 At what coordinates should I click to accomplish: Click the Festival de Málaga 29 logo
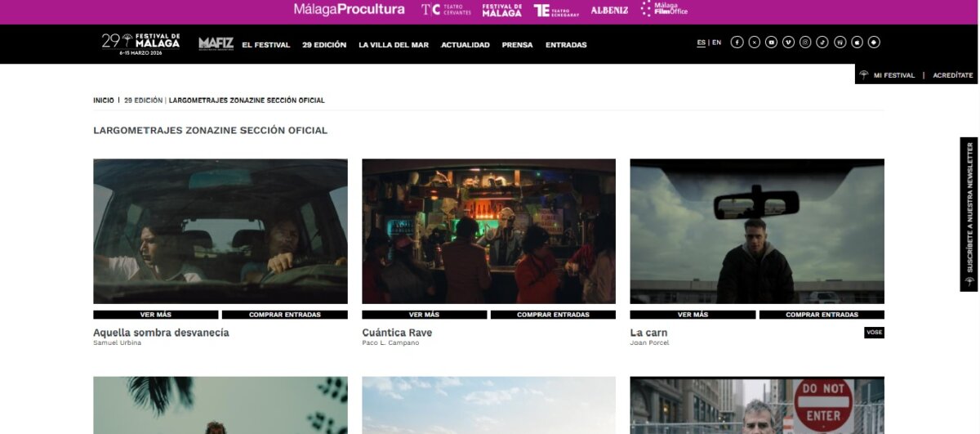pyautogui.click(x=140, y=43)
